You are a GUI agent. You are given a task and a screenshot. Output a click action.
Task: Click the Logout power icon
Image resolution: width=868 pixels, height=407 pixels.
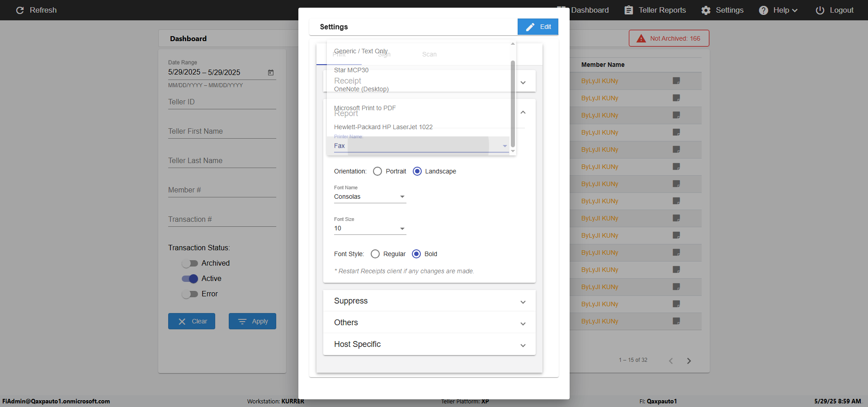coord(820,10)
